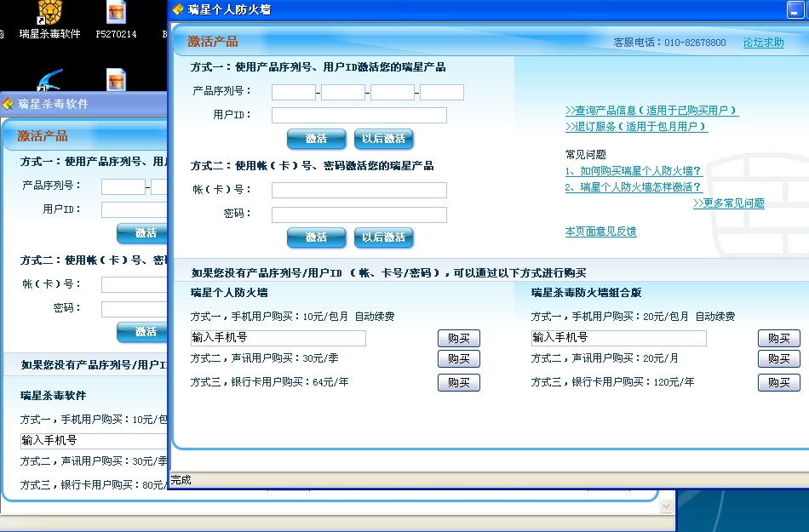Viewport: 809px width, 532px height.
Task: Click 购买 for 银行卡用户 120元/年 combo plan
Action: pos(778,382)
